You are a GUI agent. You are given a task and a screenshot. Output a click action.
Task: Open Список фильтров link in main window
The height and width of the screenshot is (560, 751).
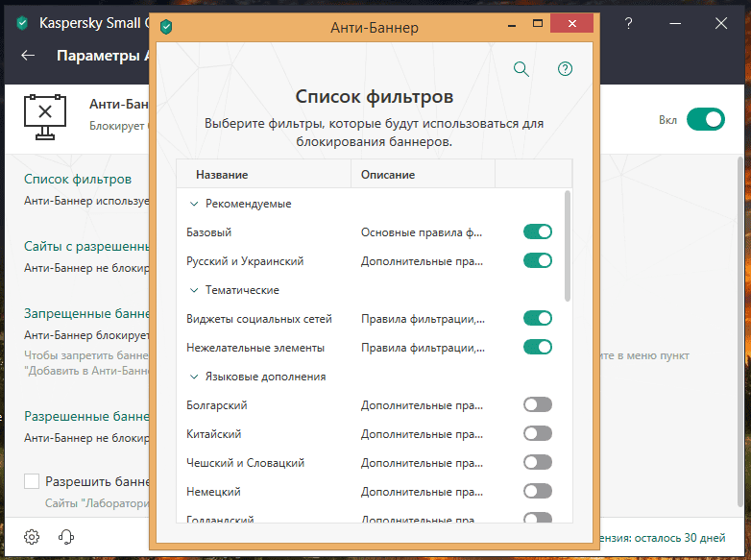[x=78, y=180]
